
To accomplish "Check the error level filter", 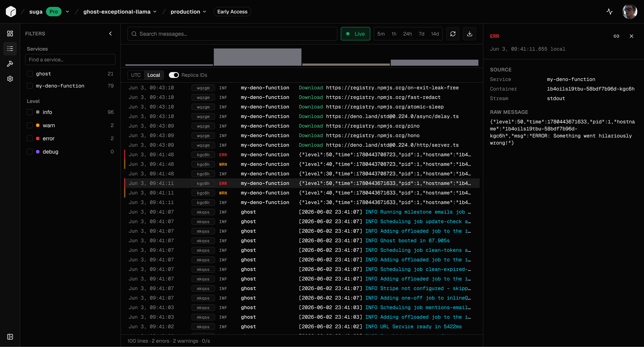I will [x=30, y=138].
